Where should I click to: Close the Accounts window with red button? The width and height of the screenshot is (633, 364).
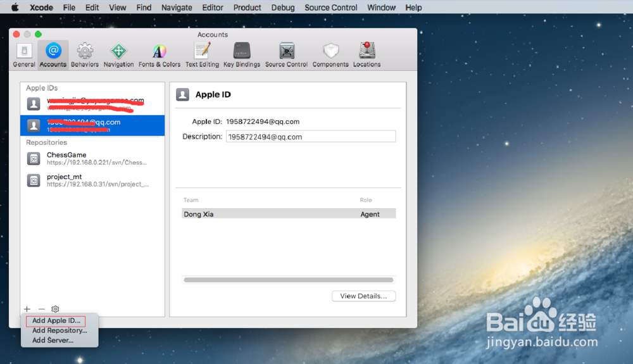pos(16,34)
